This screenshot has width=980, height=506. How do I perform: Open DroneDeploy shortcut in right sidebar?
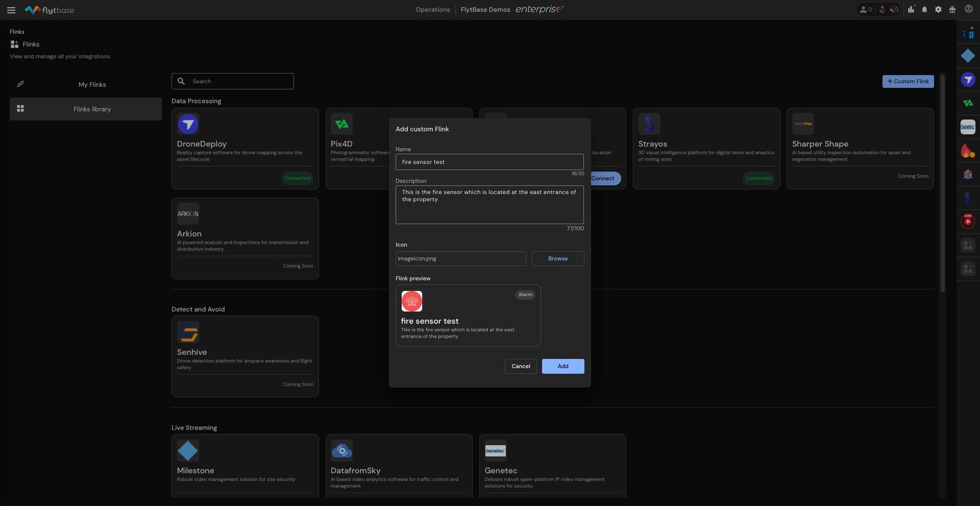pos(968,80)
